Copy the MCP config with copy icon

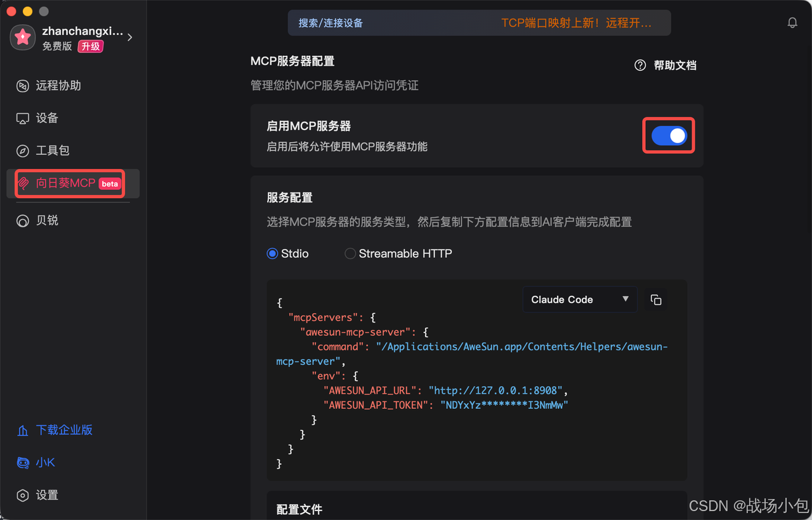656,300
